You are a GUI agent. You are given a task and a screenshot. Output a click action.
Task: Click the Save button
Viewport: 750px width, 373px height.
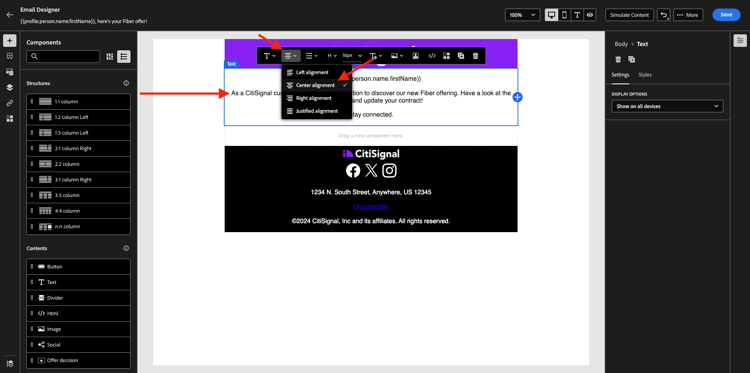(x=726, y=15)
